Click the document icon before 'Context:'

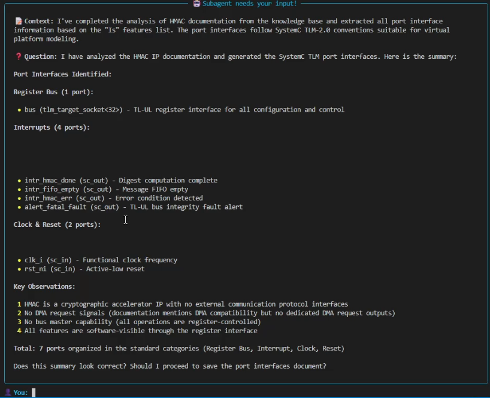pos(18,21)
